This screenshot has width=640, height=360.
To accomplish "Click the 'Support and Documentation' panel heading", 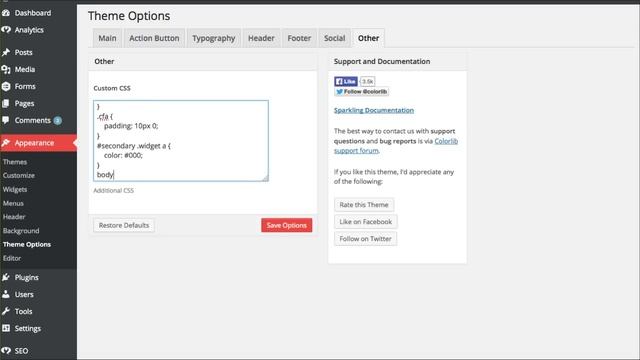I will tap(382, 61).
